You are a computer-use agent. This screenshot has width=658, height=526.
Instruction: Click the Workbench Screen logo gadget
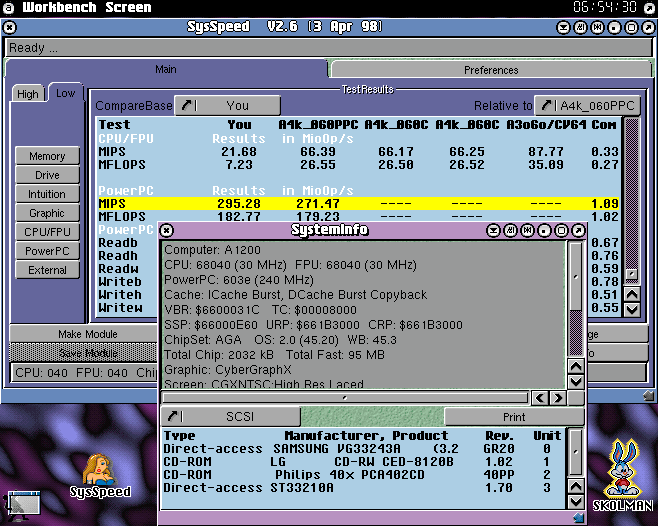pos(8,8)
